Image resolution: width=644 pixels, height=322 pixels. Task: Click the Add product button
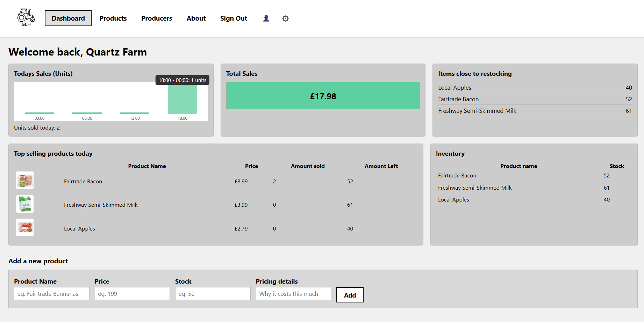click(350, 295)
